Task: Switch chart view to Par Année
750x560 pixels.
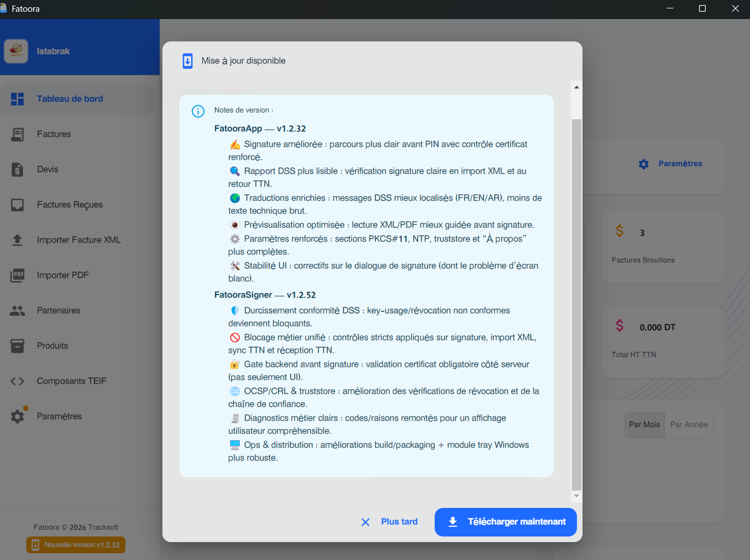Action: (x=689, y=425)
